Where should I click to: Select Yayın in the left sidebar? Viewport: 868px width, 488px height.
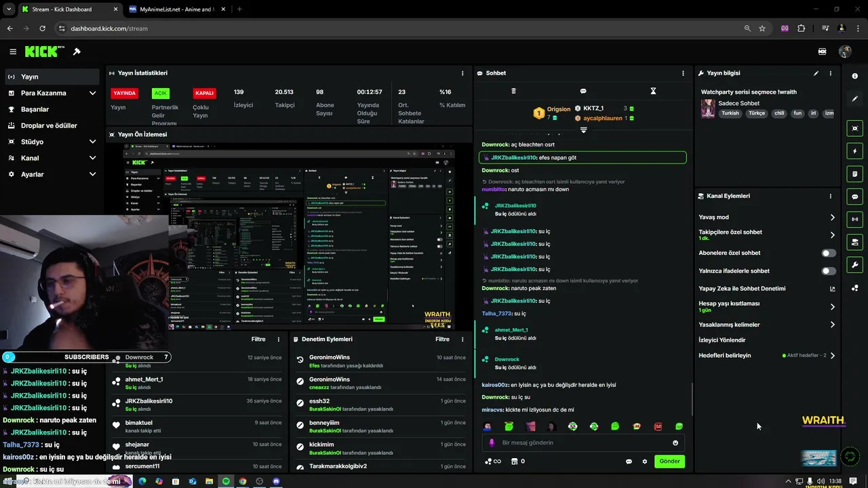pyautogui.click(x=52, y=77)
